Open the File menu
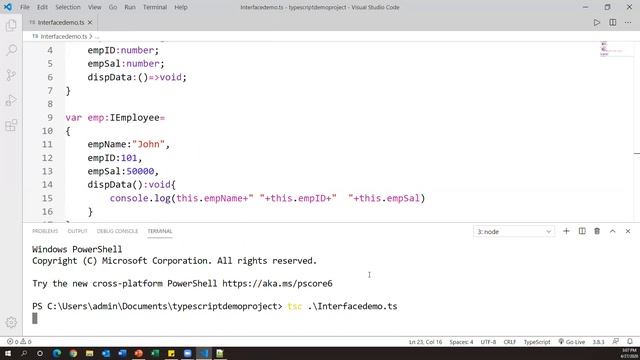 coord(24,7)
